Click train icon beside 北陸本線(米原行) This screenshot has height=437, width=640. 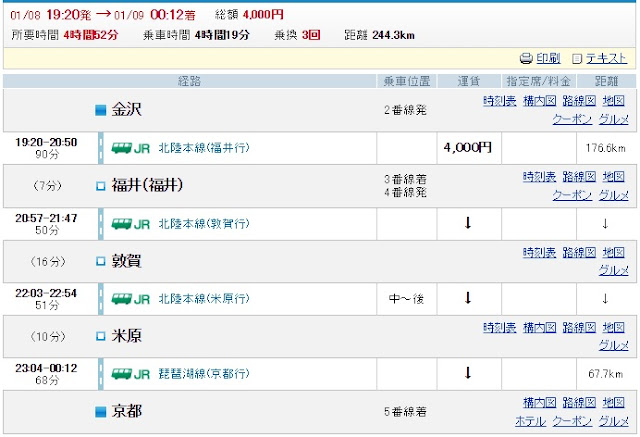pos(122,299)
